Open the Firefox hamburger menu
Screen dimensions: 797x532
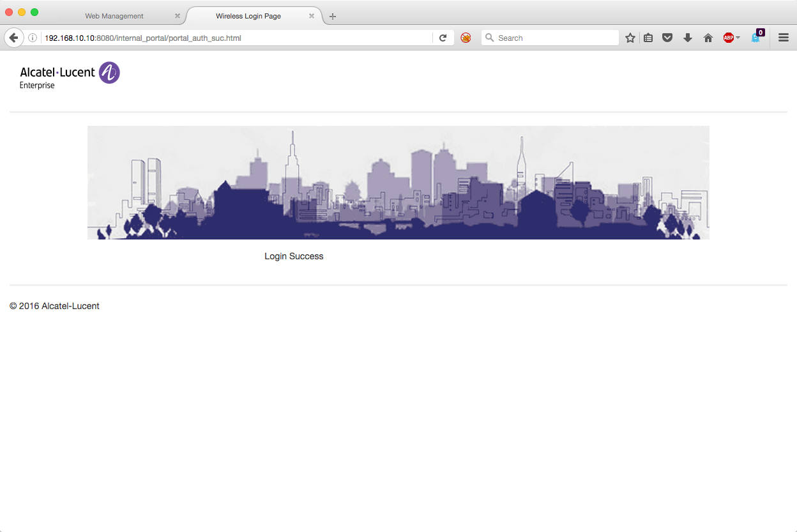tap(784, 38)
